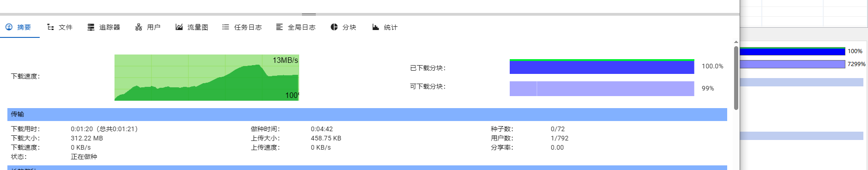Click the 7299% progress bar in list
Image resolution: width=868 pixels, height=170 pixels.
(x=792, y=64)
